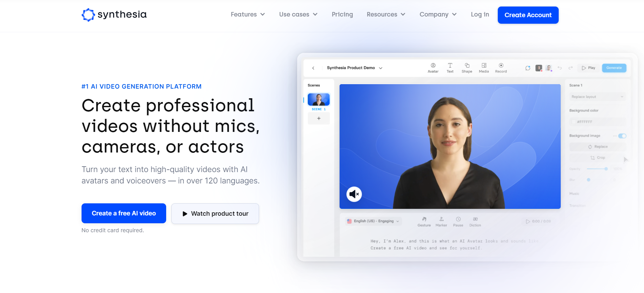Click Create a free AI video

(124, 213)
